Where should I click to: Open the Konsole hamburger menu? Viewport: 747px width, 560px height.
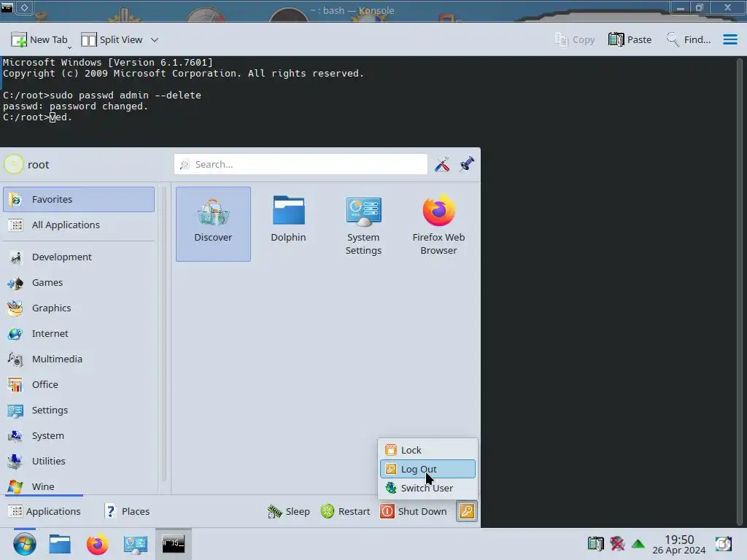[x=729, y=39]
